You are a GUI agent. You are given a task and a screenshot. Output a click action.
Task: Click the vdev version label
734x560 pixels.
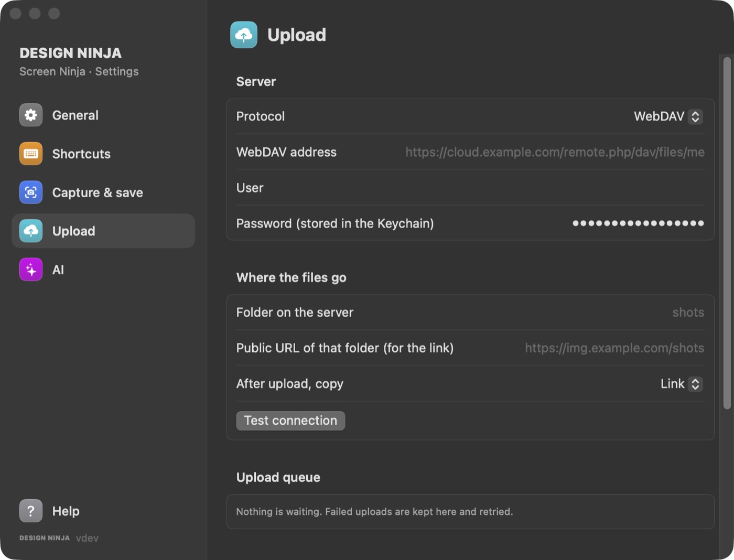(87, 538)
